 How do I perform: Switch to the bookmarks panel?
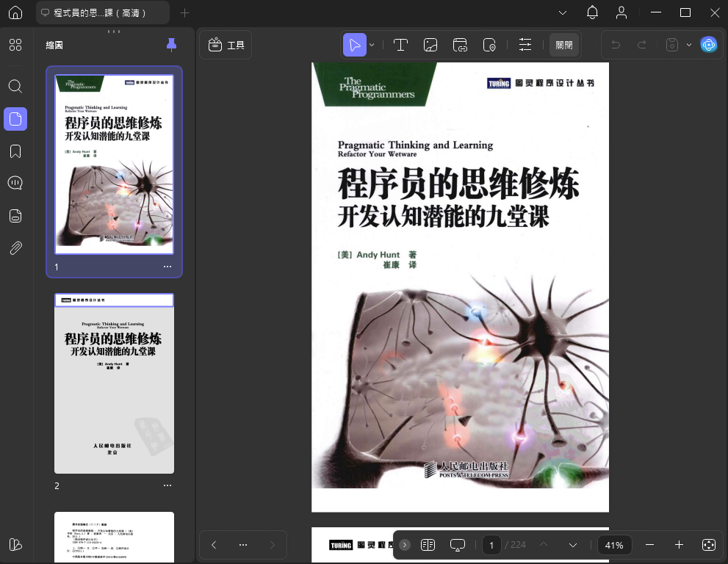point(15,151)
